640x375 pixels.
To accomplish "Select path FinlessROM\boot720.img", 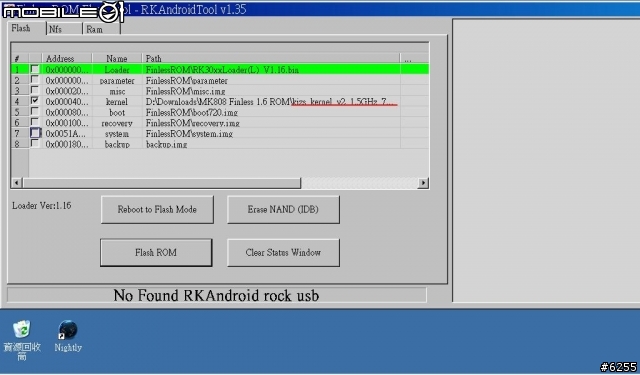I will (191, 112).
